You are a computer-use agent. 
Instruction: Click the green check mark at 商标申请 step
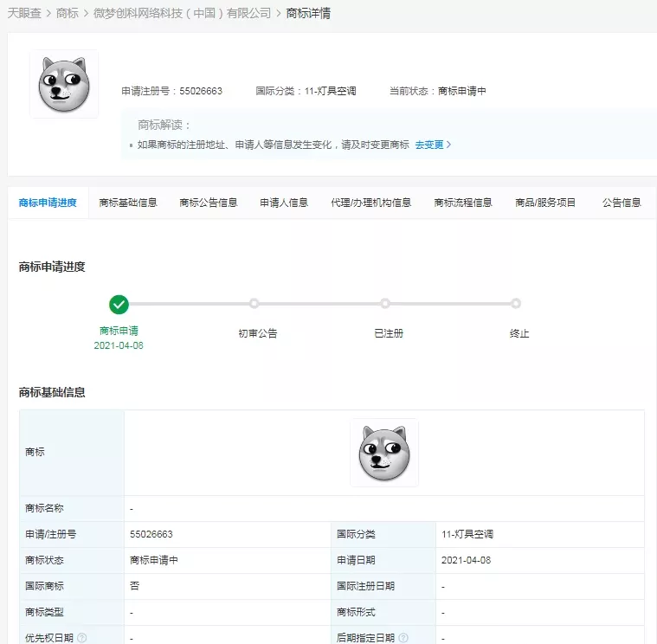[x=119, y=304]
